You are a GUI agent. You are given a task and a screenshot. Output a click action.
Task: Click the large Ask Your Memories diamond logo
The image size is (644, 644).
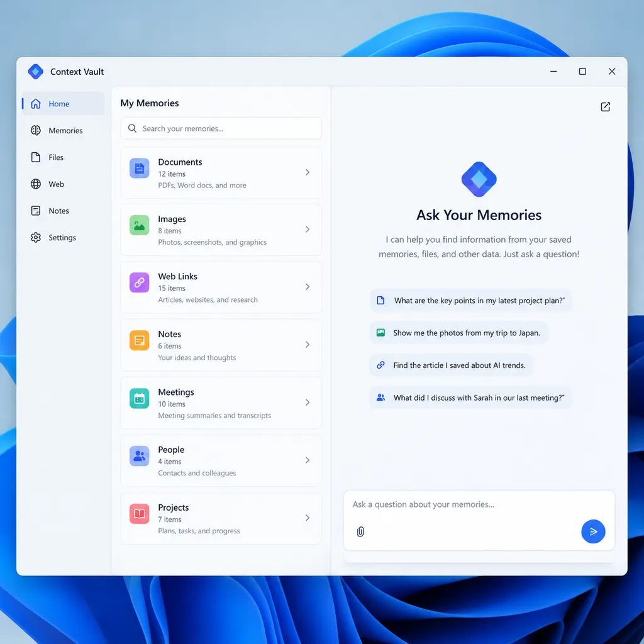tap(479, 179)
